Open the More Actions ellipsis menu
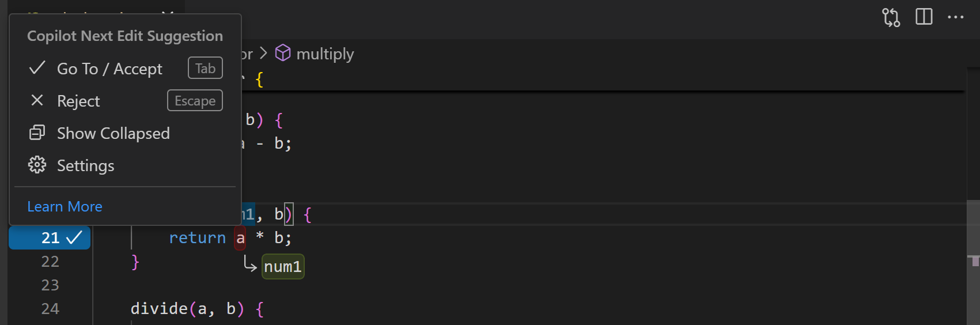Screen dimensions: 980x325 [955, 17]
